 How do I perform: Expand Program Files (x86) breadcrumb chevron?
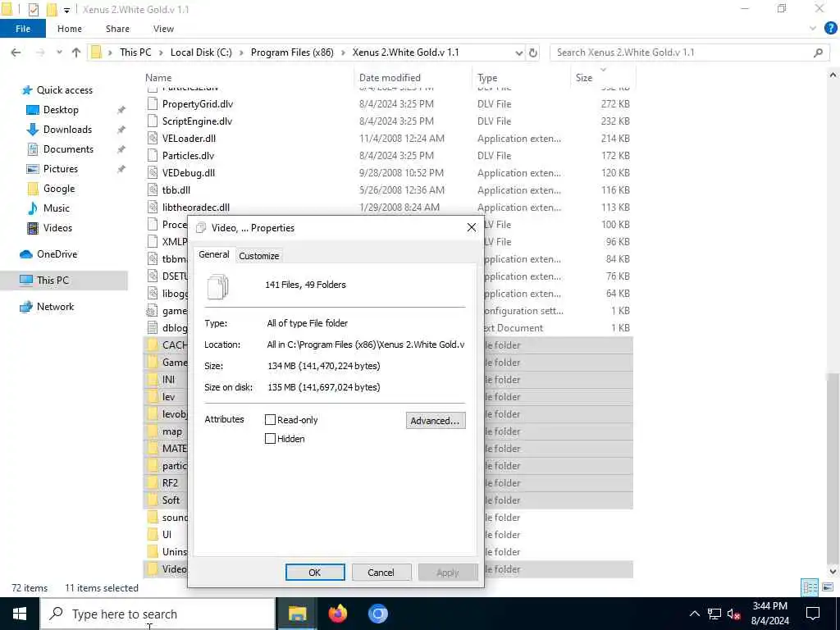point(343,52)
